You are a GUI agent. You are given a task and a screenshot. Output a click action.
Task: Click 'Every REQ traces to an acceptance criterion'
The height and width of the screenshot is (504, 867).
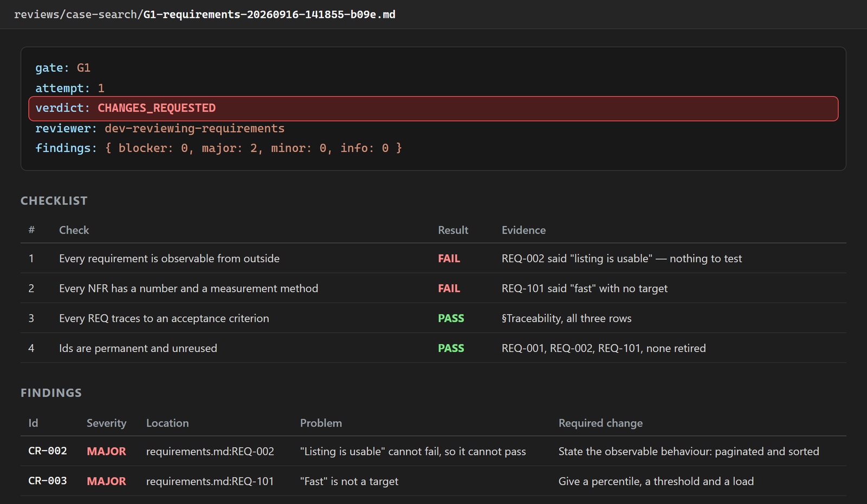pos(164,318)
